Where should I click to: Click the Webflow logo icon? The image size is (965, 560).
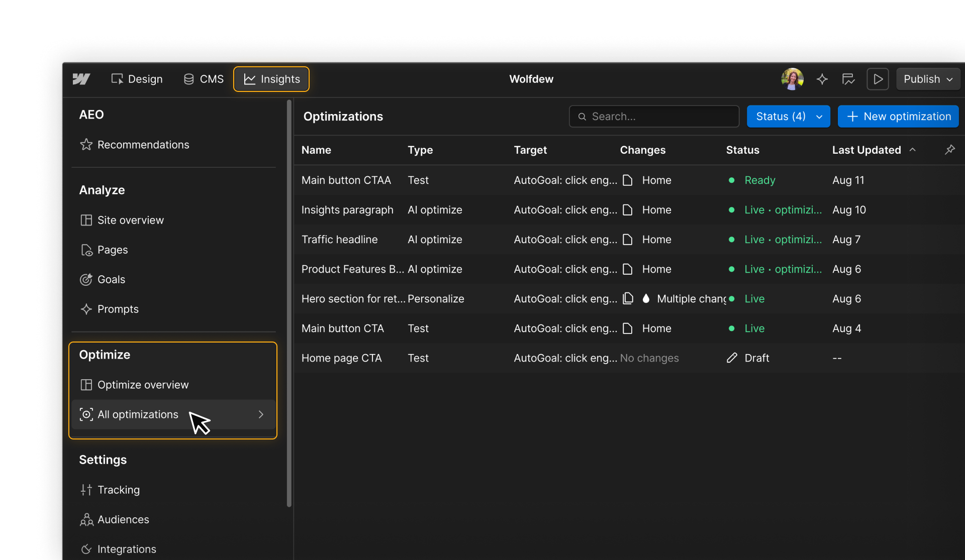pos(81,79)
